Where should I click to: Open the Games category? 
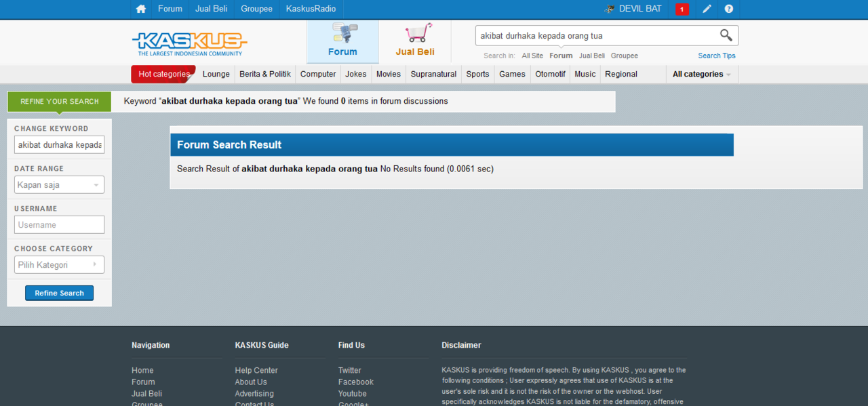coord(512,74)
